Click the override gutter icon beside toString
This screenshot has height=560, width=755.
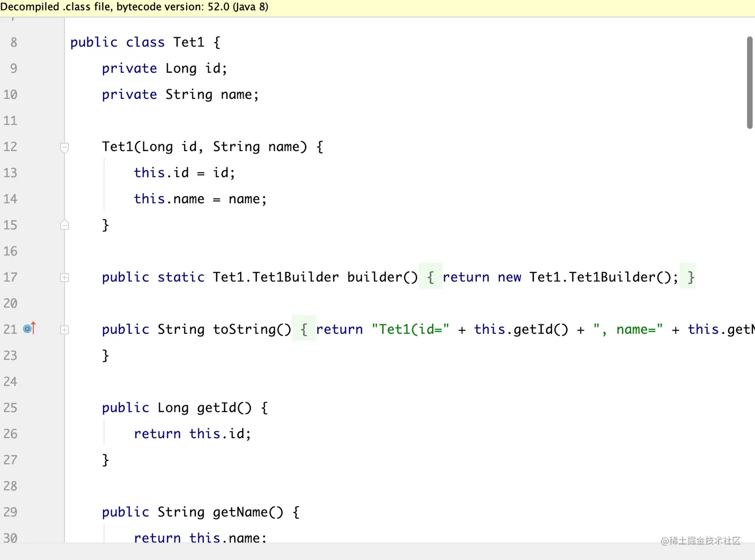point(29,328)
